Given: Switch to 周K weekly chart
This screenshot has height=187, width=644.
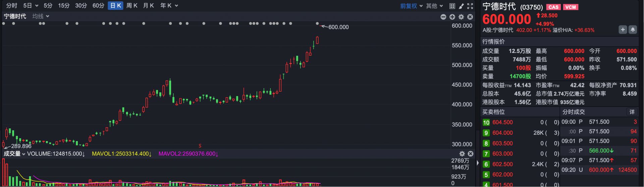Looking at the screenshot, I should (x=132, y=6).
